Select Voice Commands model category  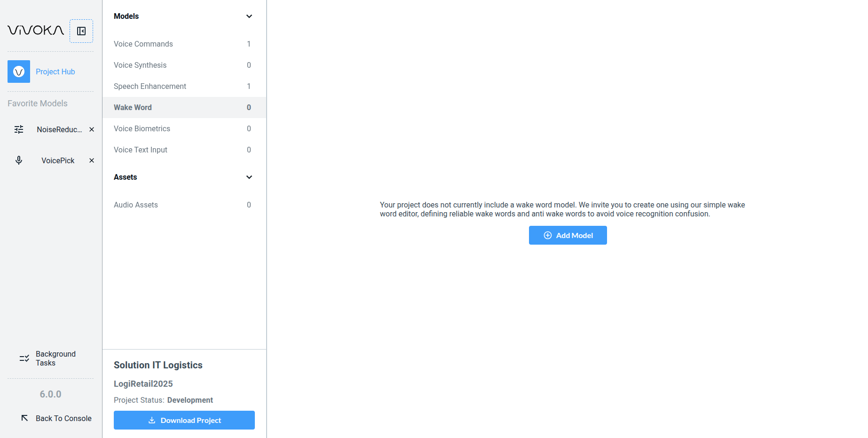(x=143, y=44)
